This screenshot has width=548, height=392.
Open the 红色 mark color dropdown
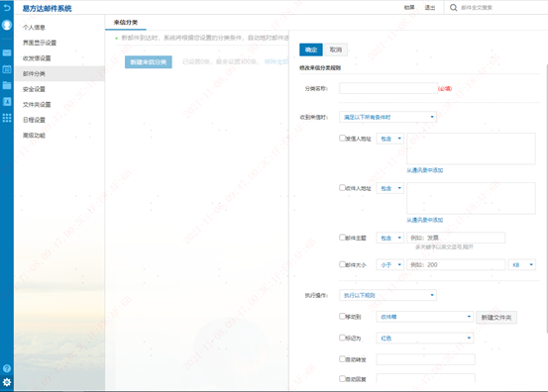point(425,339)
